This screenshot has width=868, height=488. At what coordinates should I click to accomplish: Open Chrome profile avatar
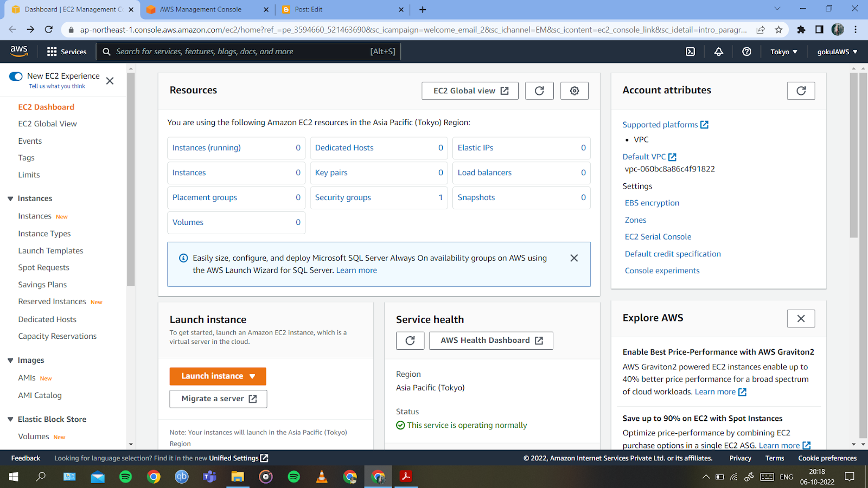click(x=838, y=30)
